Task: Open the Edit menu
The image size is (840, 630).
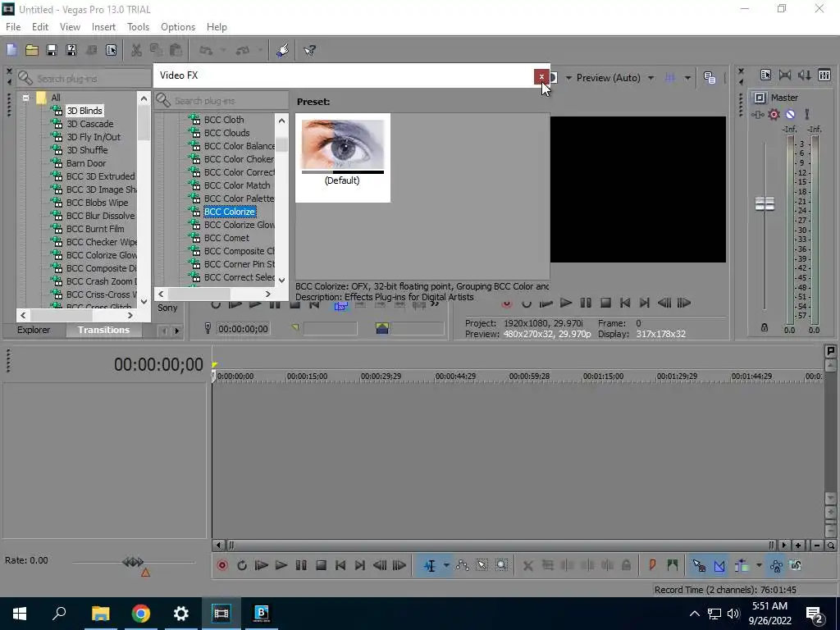Action: (40, 27)
